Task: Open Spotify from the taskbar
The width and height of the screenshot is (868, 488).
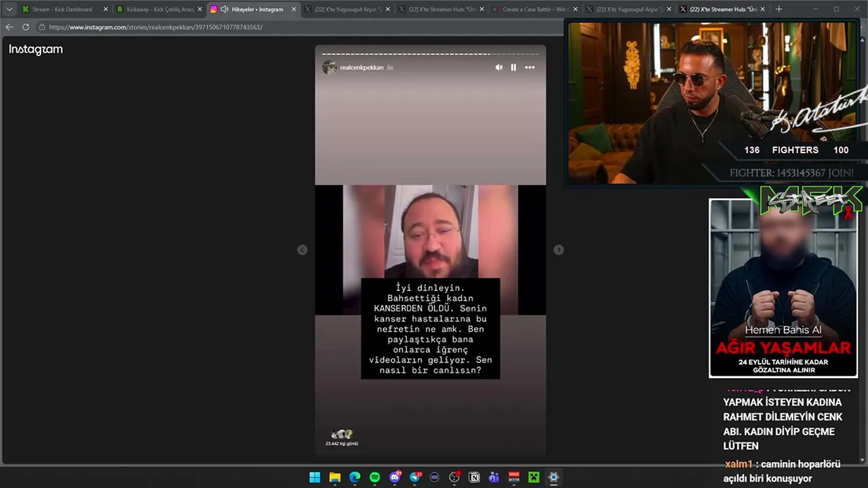Action: point(375,477)
